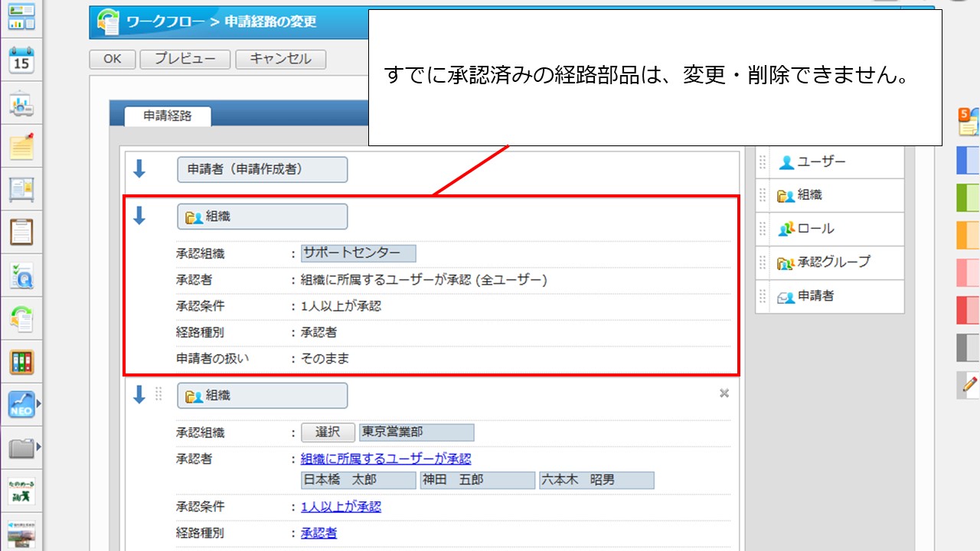The width and height of the screenshot is (980, 551).
Task: Click the 1人以上が承認 text in the サポートセンター block
Action: tap(341, 306)
